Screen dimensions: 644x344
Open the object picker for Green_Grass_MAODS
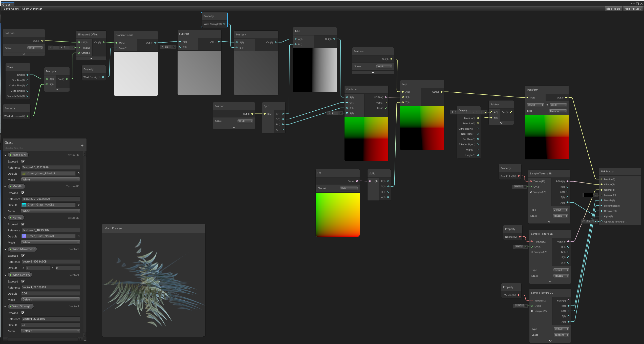78,205
